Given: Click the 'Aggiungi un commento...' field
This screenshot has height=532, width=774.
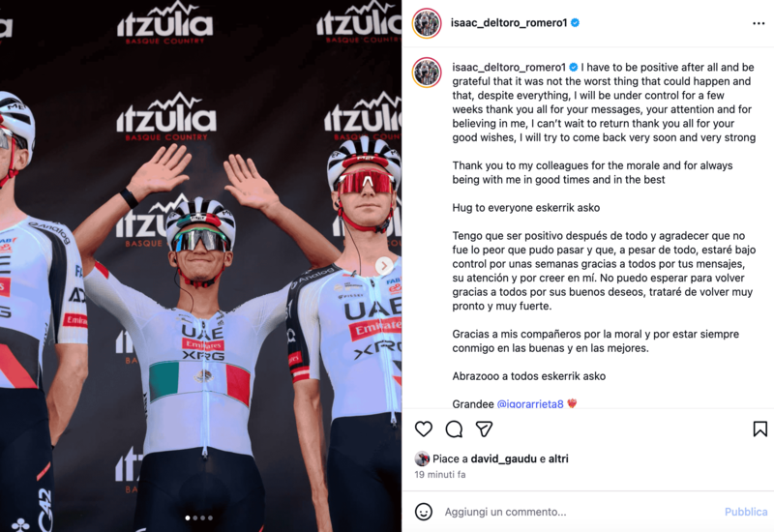Looking at the screenshot, I should pyautogui.click(x=505, y=512).
